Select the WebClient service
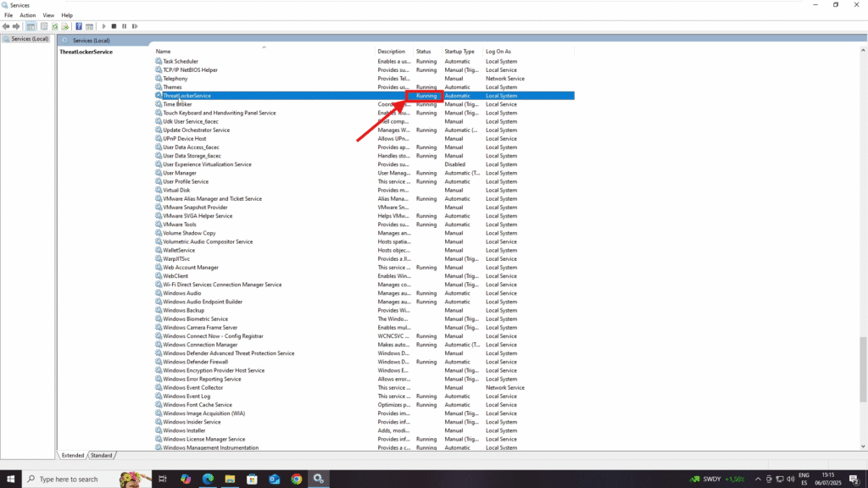The height and width of the screenshot is (488, 868). 175,276
